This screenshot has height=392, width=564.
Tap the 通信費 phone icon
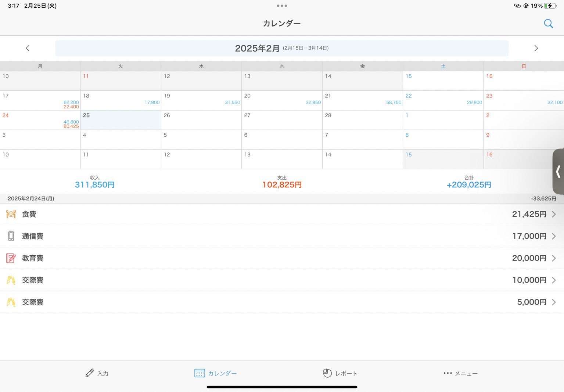[x=11, y=236]
